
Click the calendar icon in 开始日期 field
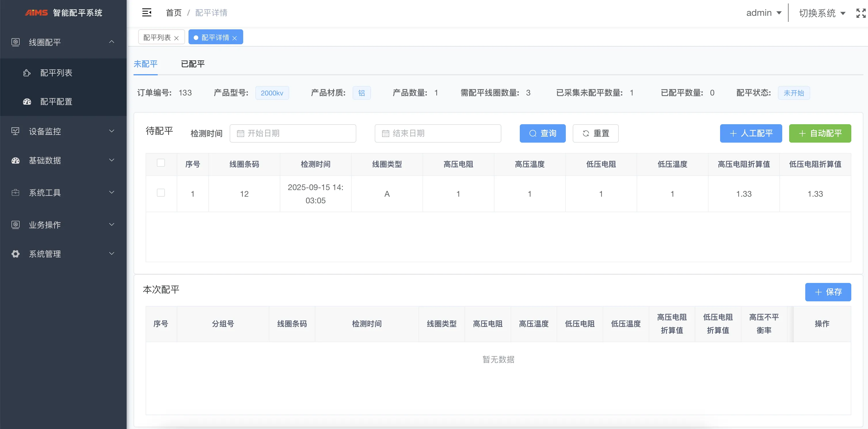tap(240, 133)
